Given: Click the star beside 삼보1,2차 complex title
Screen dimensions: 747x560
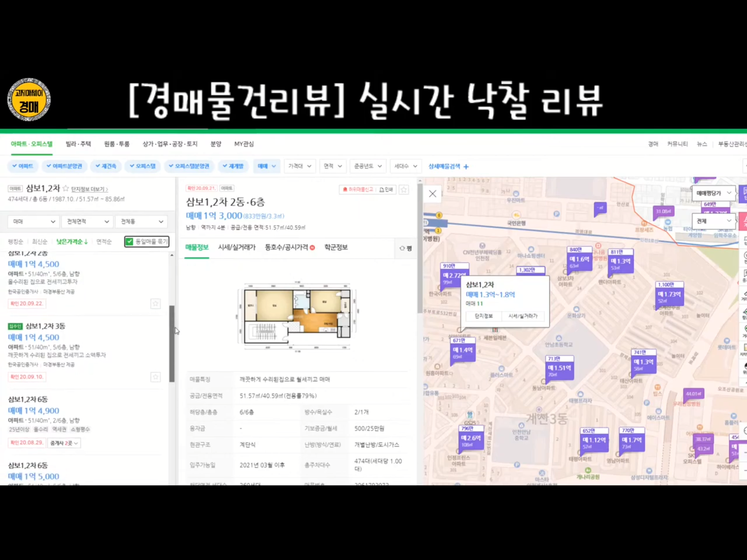Looking at the screenshot, I should pos(66,188).
